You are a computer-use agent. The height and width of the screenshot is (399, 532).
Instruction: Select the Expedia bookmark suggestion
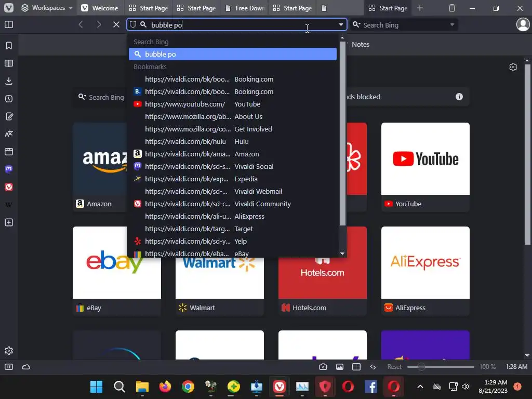click(233, 179)
